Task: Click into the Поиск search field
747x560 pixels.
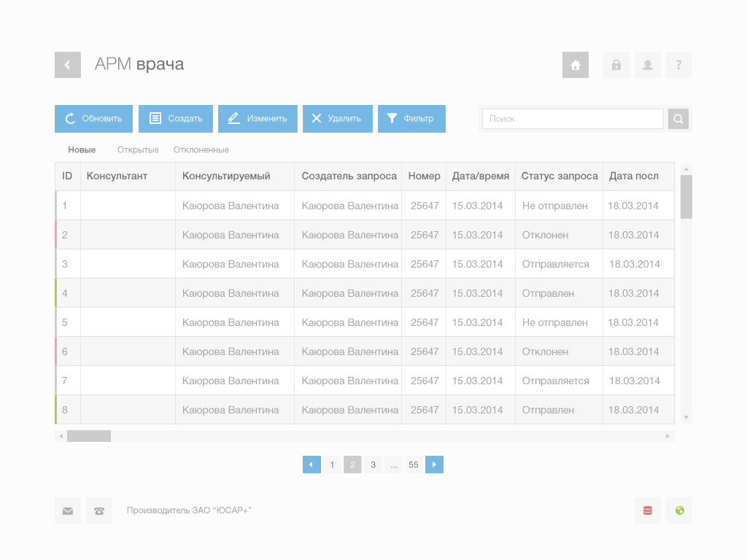Action: click(x=573, y=119)
